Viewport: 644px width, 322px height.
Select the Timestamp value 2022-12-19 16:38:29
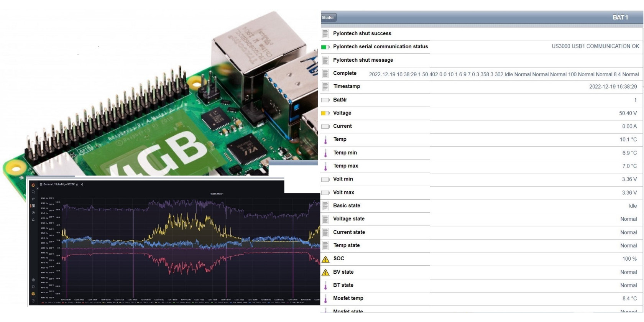pyautogui.click(x=613, y=87)
